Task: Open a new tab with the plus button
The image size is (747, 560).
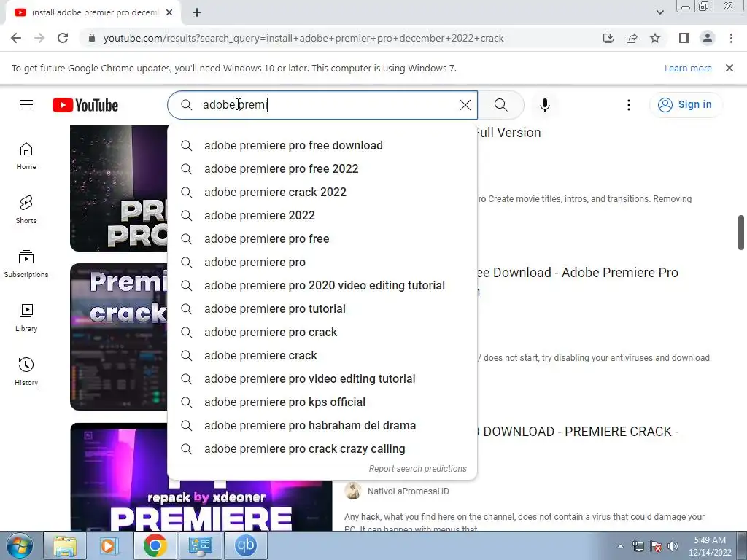Action: [x=197, y=13]
